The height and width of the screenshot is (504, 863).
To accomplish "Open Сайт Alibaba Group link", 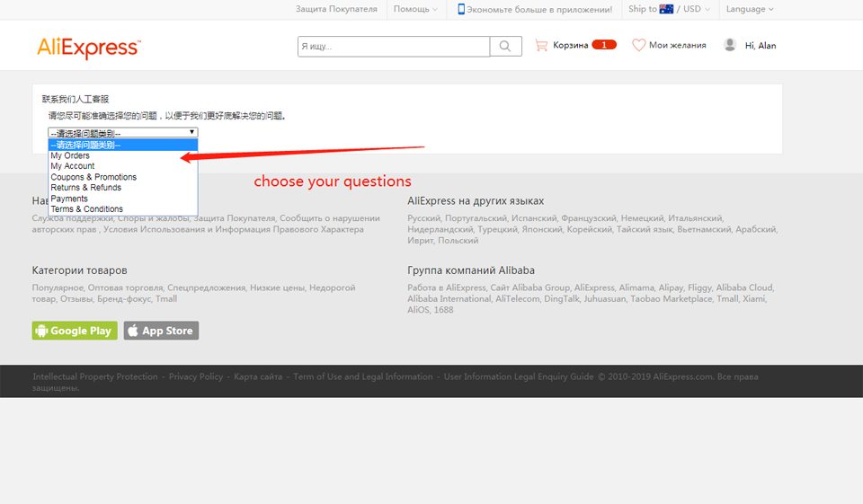I will 530,287.
